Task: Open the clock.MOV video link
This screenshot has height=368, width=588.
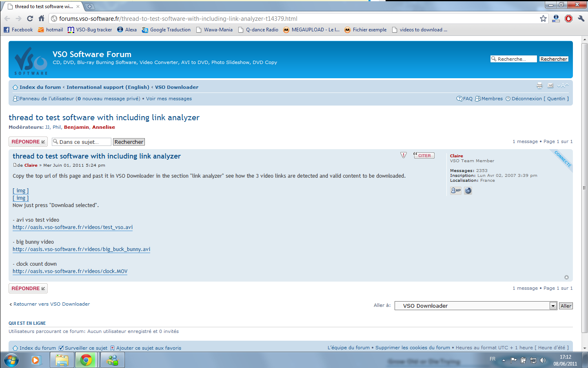Action: (x=70, y=271)
